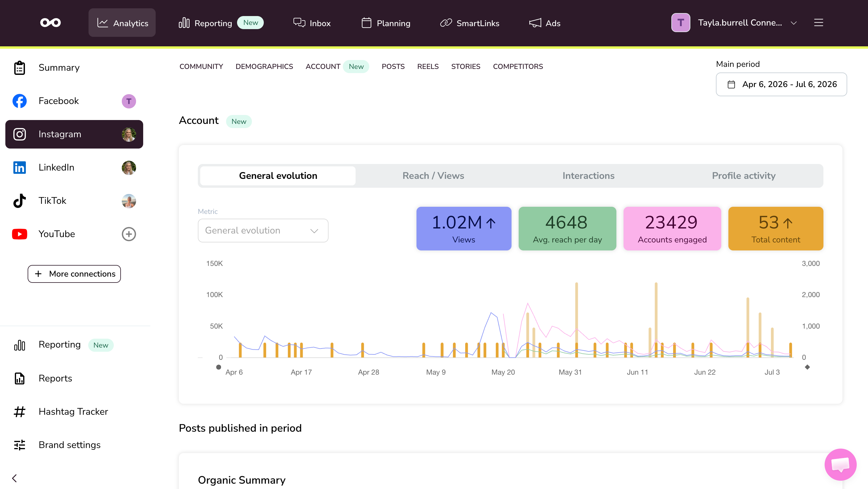Collapse the sidebar with the left chevron
This screenshot has height=489, width=868.
(x=15, y=478)
